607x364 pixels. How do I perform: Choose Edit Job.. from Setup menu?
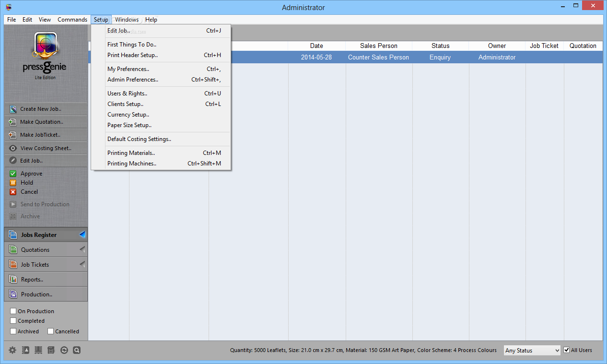(x=161, y=31)
